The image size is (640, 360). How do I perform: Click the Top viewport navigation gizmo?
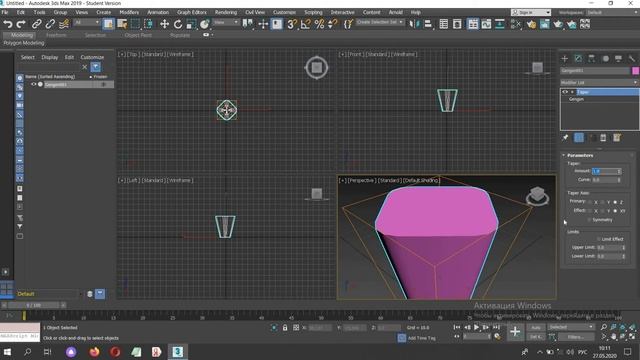316,68
